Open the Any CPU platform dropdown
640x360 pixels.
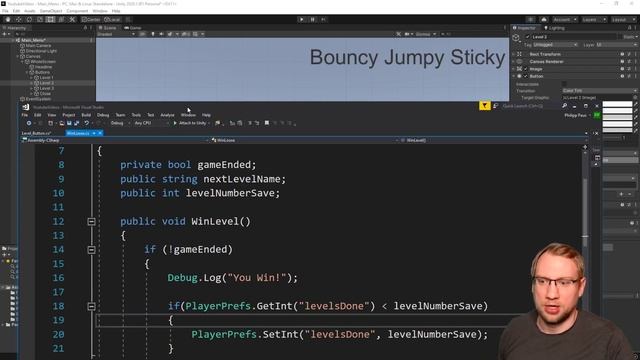coord(151,123)
